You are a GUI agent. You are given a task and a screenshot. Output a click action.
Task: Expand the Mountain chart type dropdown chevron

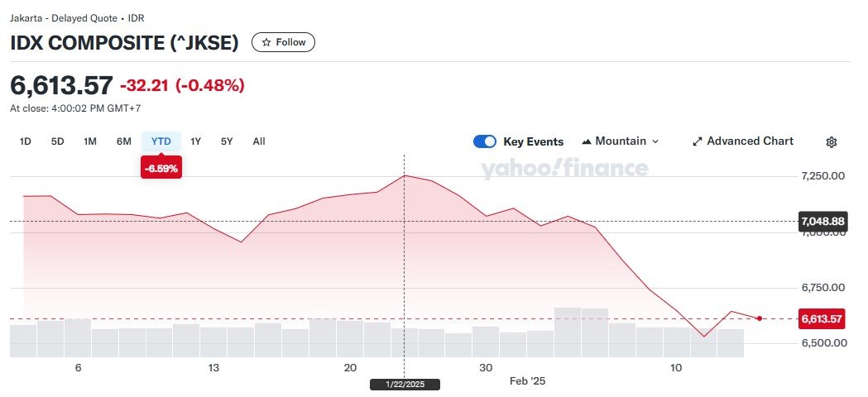click(655, 141)
